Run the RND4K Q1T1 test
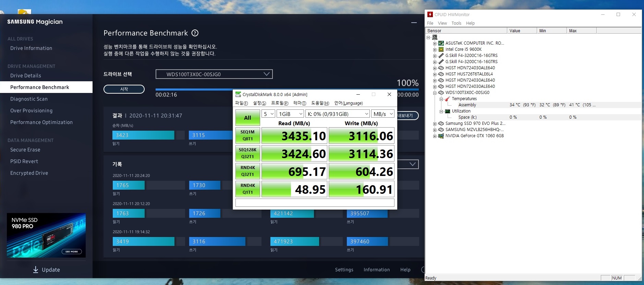Viewport: 644px width, 285px height. (x=247, y=189)
